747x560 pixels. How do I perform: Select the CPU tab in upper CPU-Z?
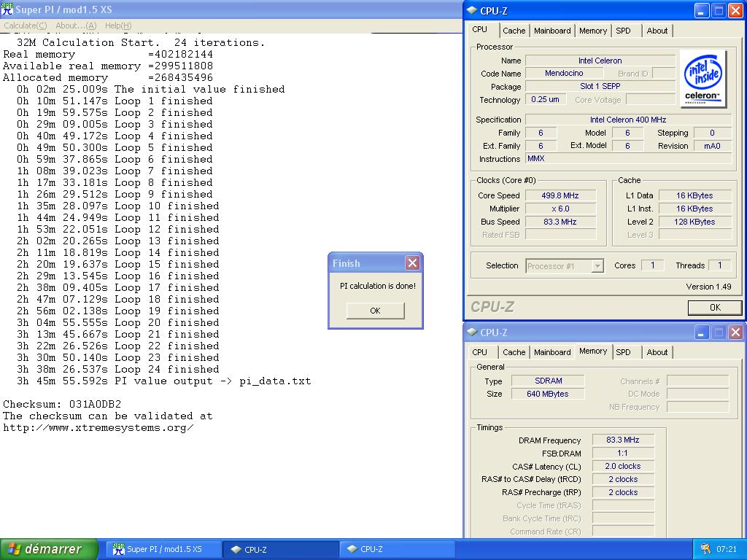(x=480, y=29)
